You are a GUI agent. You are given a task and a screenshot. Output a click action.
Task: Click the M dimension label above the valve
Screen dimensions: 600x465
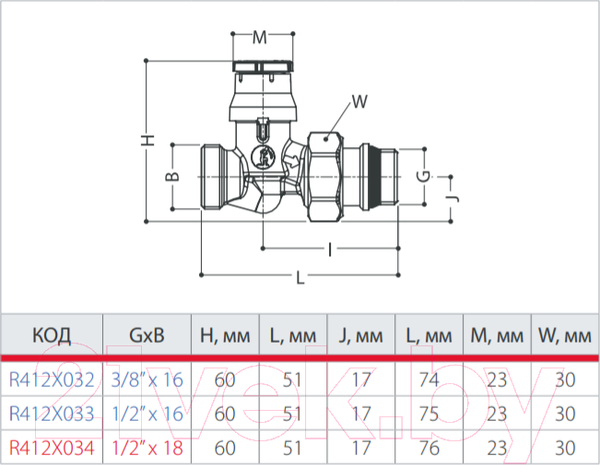260,39
